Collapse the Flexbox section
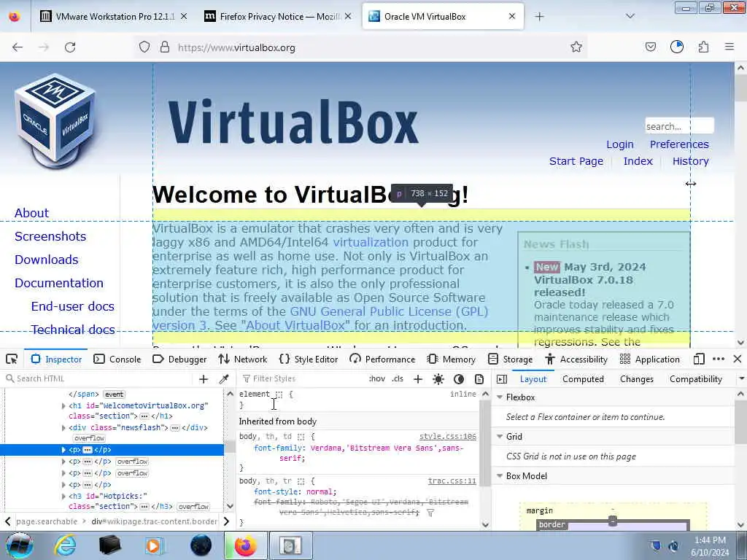 [x=500, y=397]
